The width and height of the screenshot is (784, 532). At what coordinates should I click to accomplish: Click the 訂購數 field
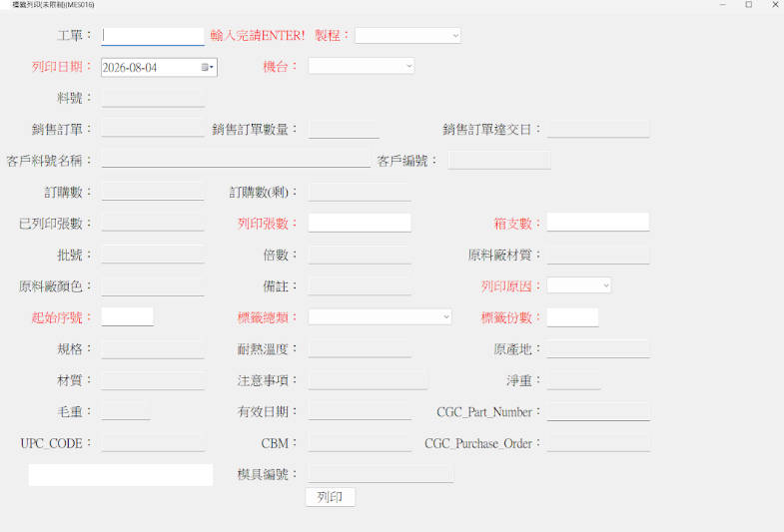[153, 192]
